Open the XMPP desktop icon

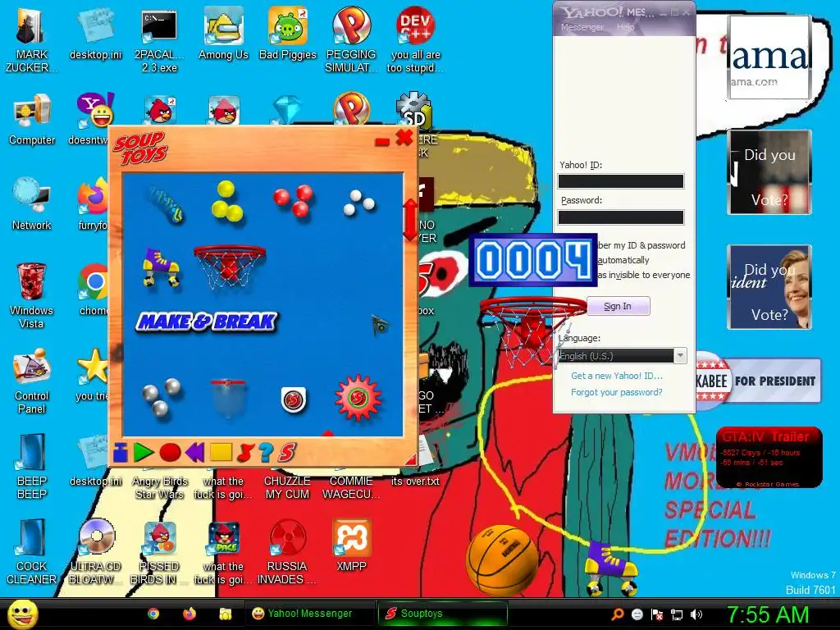click(x=351, y=545)
